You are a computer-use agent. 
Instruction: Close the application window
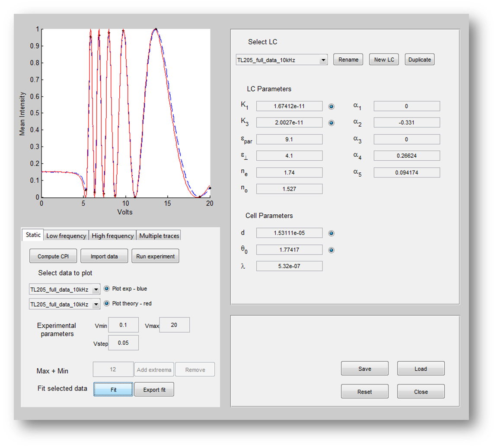[421, 392]
